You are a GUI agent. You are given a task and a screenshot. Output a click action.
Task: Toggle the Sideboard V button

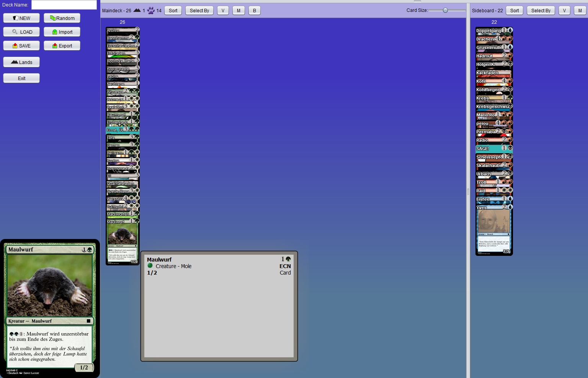[x=564, y=10]
